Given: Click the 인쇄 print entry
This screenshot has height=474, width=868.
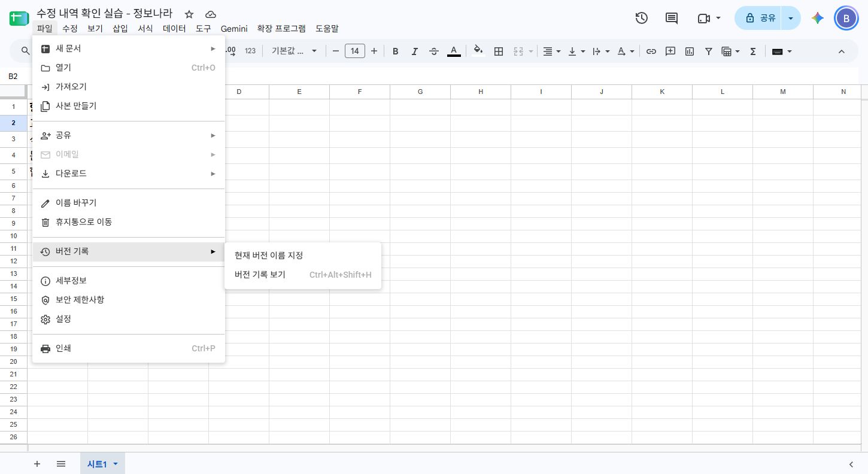Looking at the screenshot, I should coord(129,348).
